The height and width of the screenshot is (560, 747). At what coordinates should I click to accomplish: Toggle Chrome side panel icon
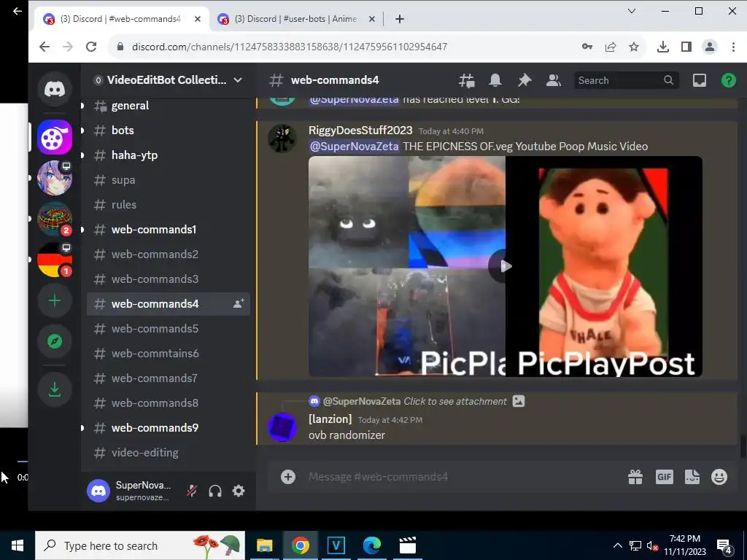pos(686,47)
